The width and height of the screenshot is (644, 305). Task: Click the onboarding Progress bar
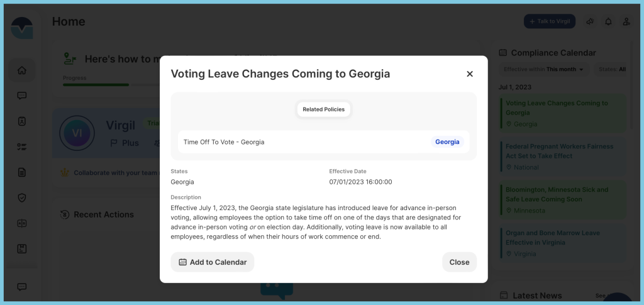click(111, 85)
